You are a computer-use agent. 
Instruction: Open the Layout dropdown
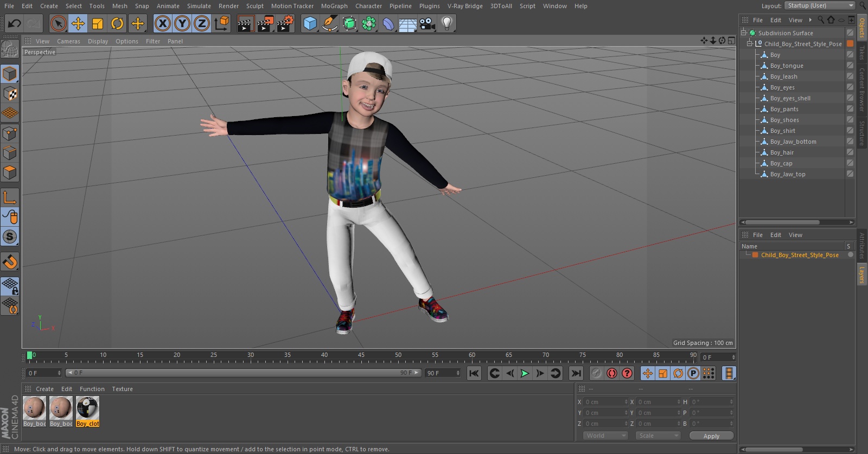[820, 5]
